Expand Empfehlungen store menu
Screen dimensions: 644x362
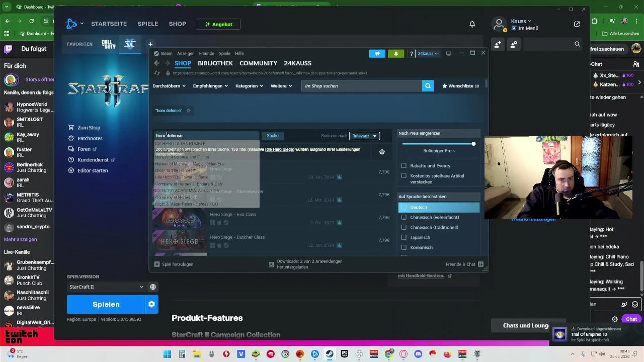coord(210,86)
